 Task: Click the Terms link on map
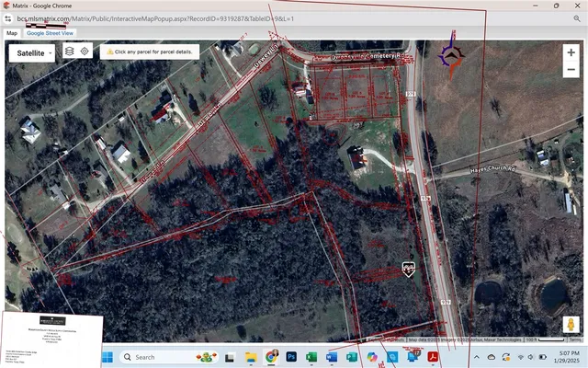(x=575, y=339)
